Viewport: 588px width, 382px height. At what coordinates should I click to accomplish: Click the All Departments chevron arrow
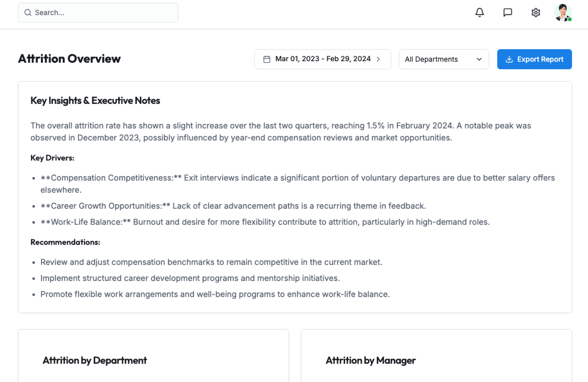(x=479, y=59)
